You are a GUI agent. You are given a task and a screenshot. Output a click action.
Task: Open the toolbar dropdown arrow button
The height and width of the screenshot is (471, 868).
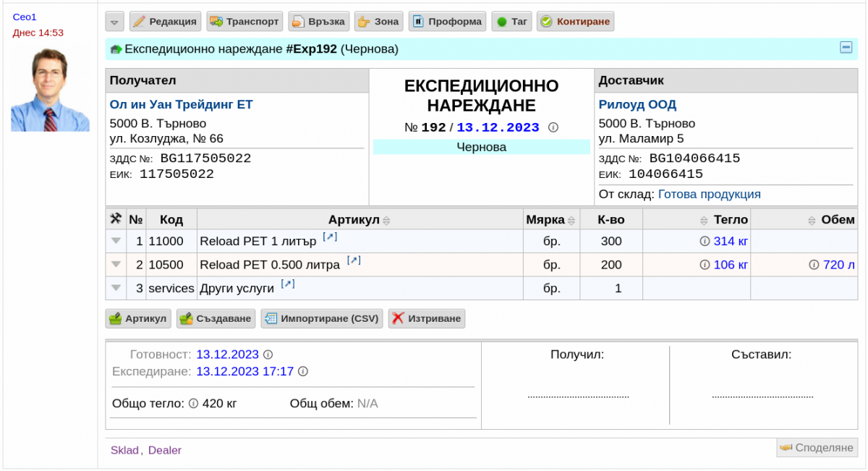pyautogui.click(x=114, y=22)
